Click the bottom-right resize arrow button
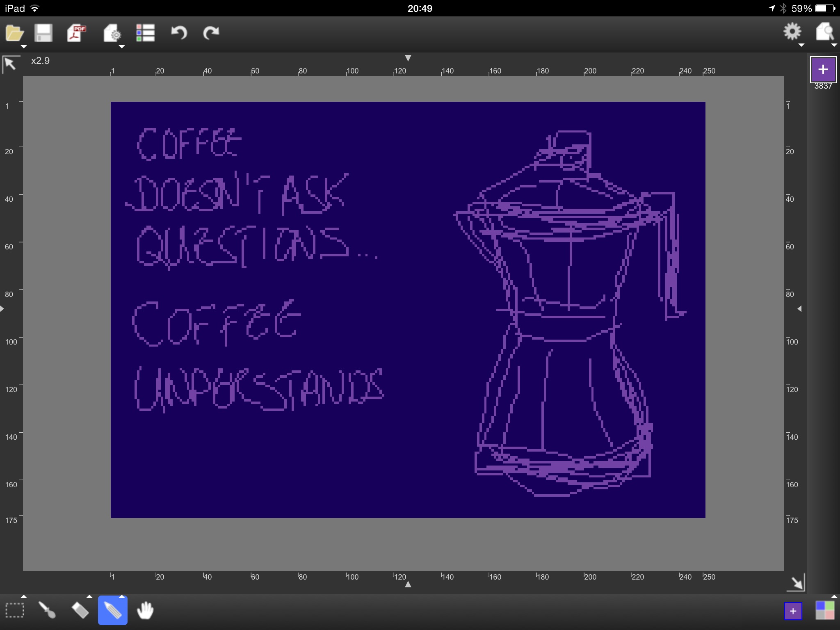Image resolution: width=840 pixels, height=630 pixels. click(796, 583)
